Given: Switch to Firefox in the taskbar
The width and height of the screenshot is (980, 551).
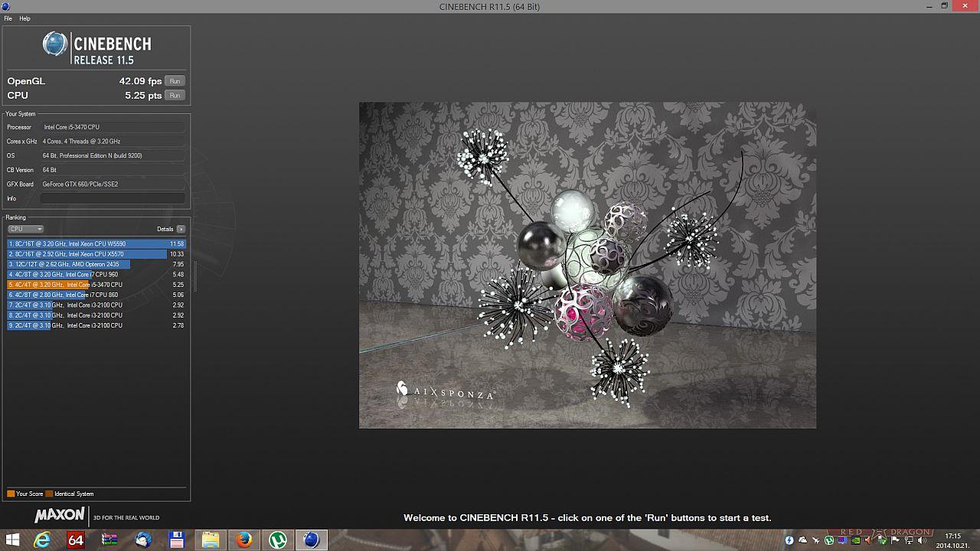Looking at the screenshot, I should [244, 540].
